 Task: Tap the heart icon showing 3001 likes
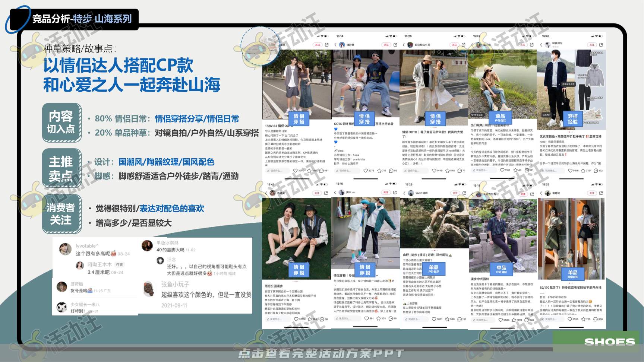point(434,319)
